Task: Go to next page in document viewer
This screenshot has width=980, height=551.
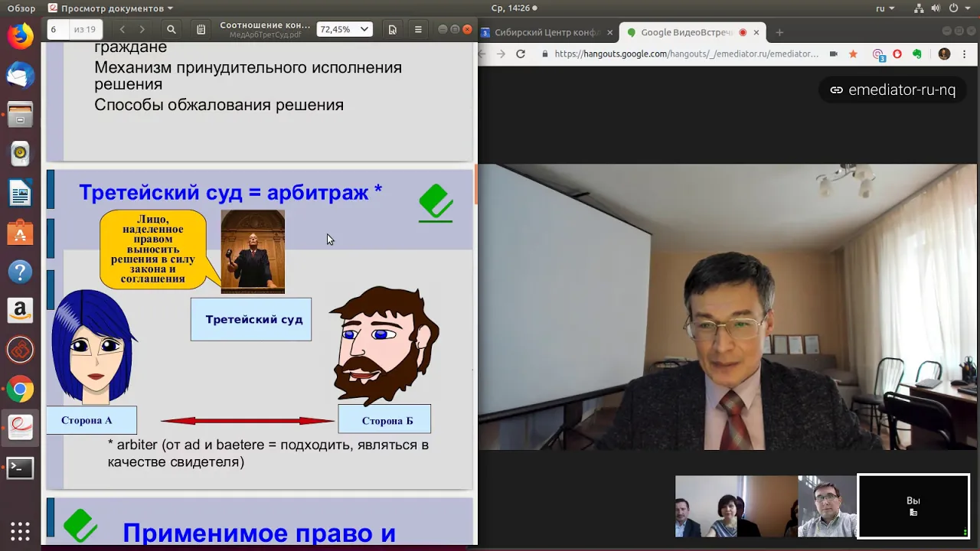Action: 142,29
